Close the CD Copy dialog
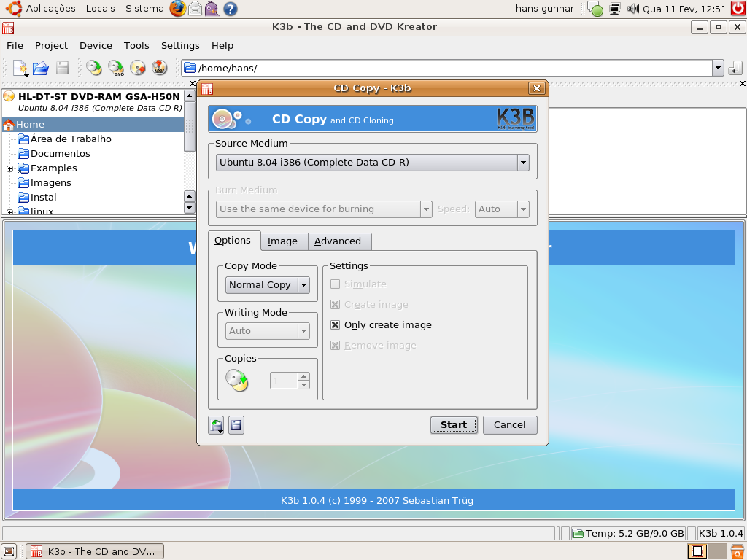Viewport: 747px width, 560px height. (536, 88)
